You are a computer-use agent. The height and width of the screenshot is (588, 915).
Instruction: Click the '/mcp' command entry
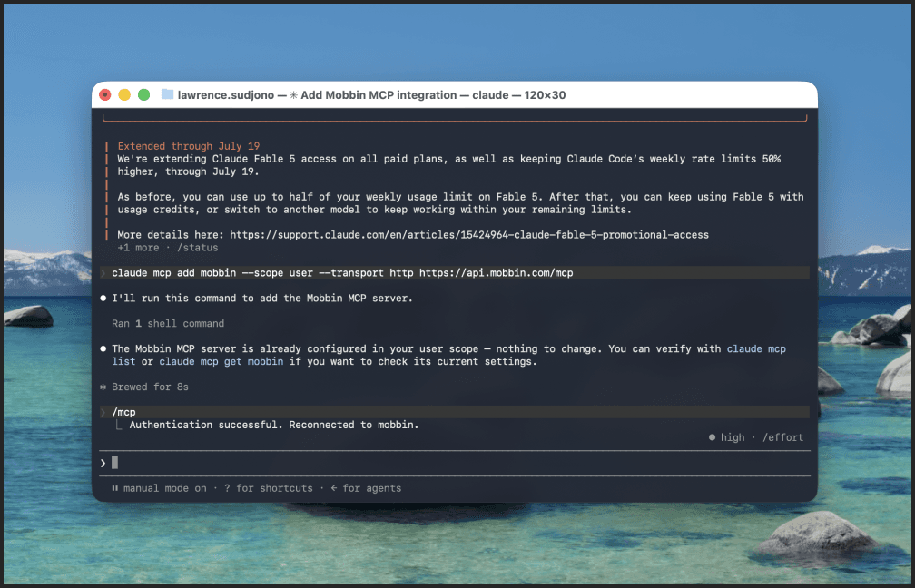tap(455, 412)
